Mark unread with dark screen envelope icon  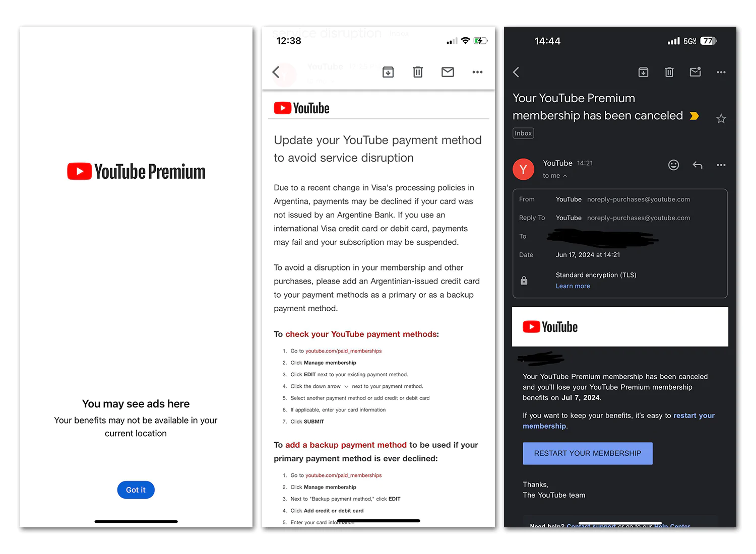point(696,72)
